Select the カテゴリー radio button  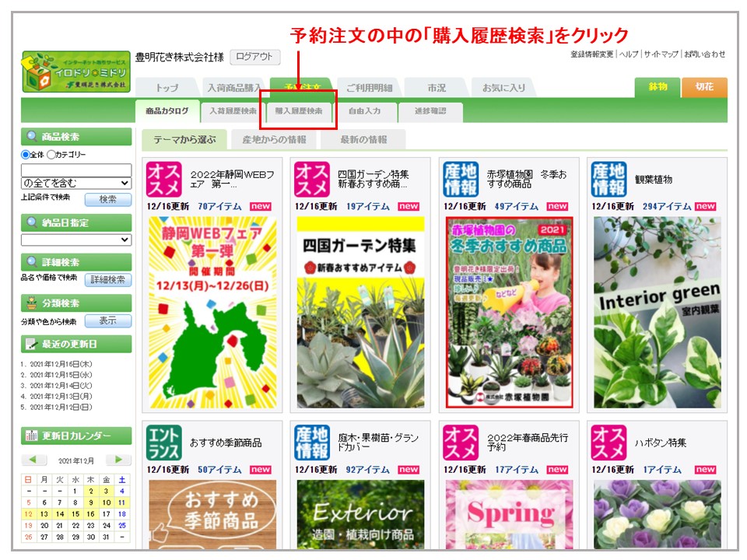[51, 155]
